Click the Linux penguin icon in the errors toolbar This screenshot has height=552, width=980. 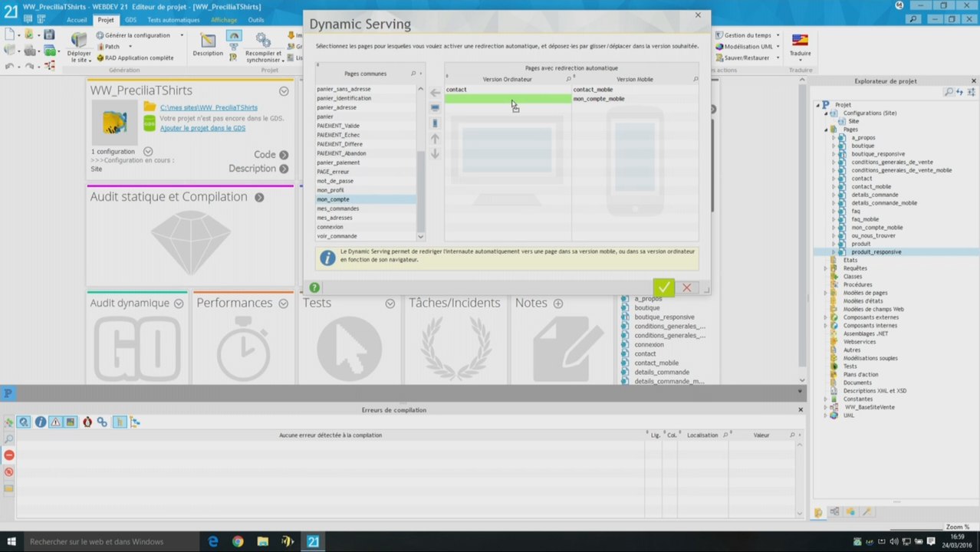87,422
